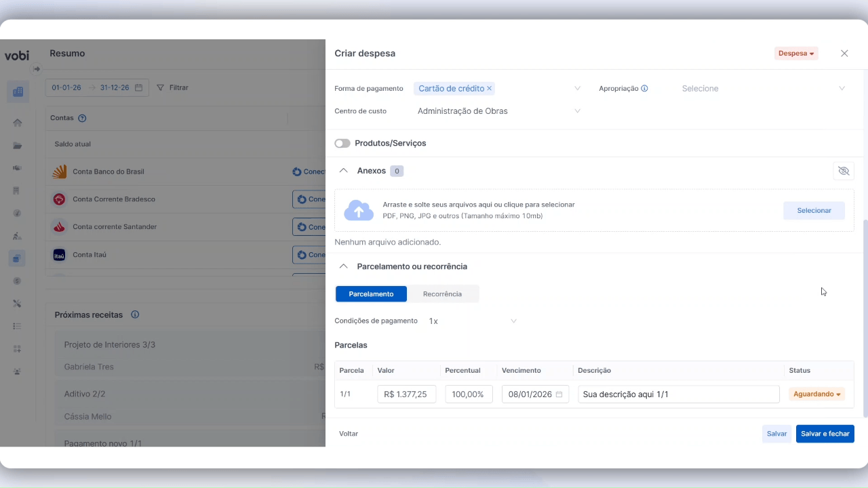Click the expense panel vertical scrollbar
This screenshot has height=488, width=868.
865,319
